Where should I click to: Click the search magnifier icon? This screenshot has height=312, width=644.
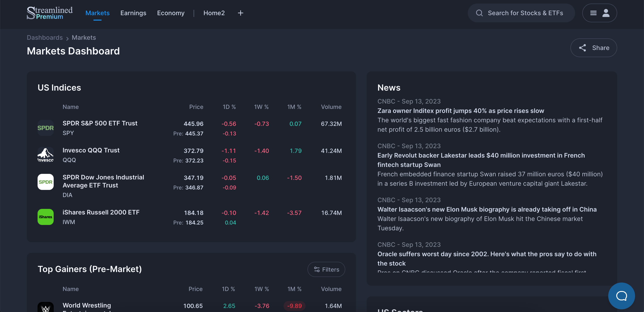479,13
